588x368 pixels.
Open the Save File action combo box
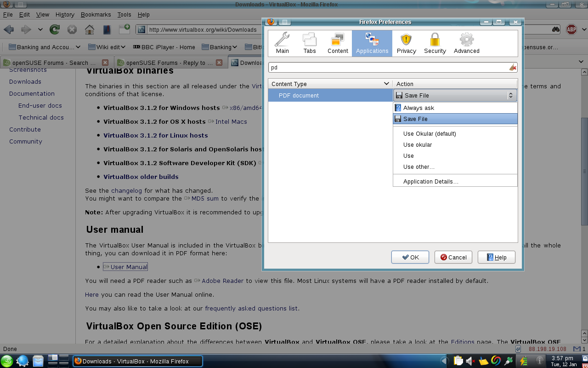(x=455, y=95)
